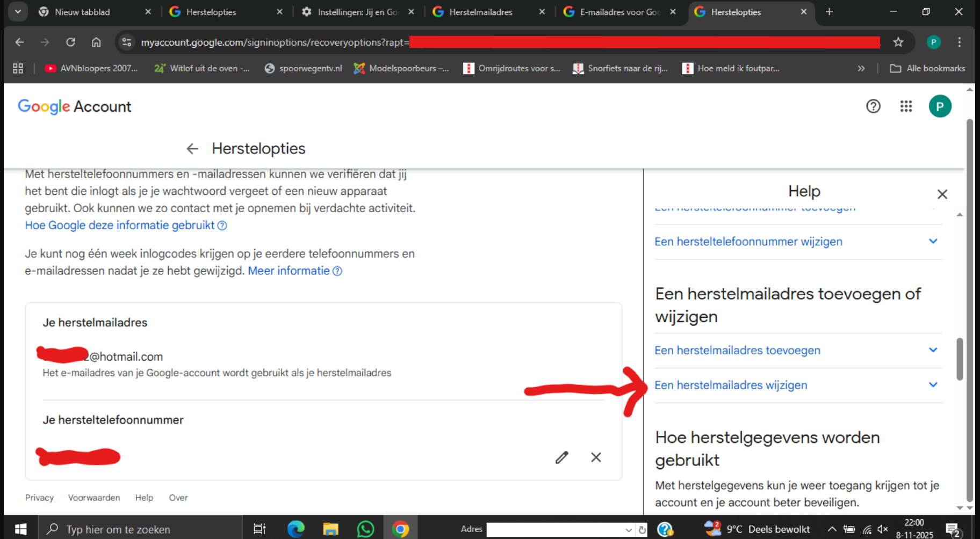Open the Windows Start menu
980x539 pixels.
(20, 529)
